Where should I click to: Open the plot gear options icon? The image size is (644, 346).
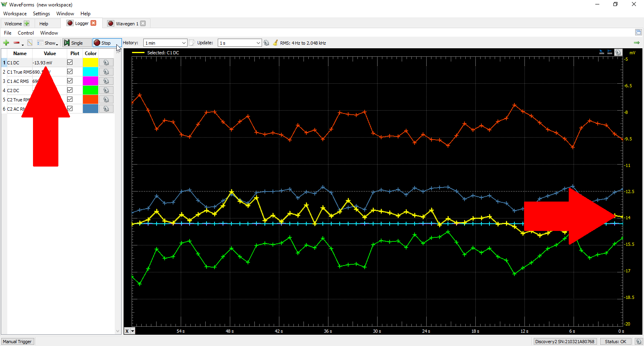coord(618,52)
